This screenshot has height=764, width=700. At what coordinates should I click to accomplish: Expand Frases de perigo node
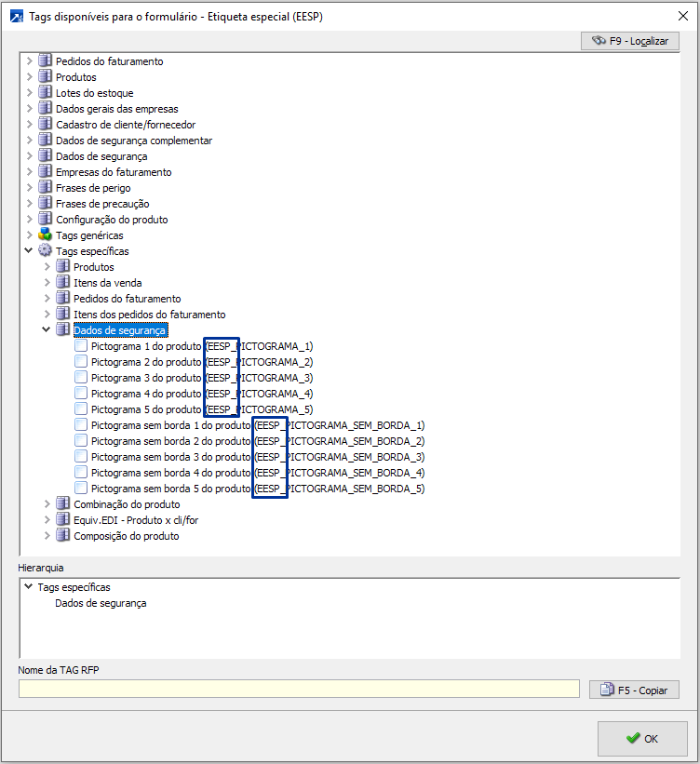click(x=29, y=188)
